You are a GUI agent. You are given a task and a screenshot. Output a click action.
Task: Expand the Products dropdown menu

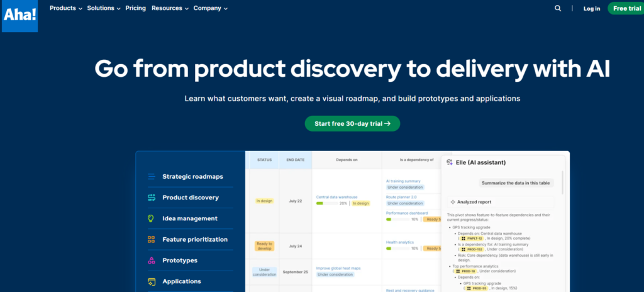coord(65,8)
